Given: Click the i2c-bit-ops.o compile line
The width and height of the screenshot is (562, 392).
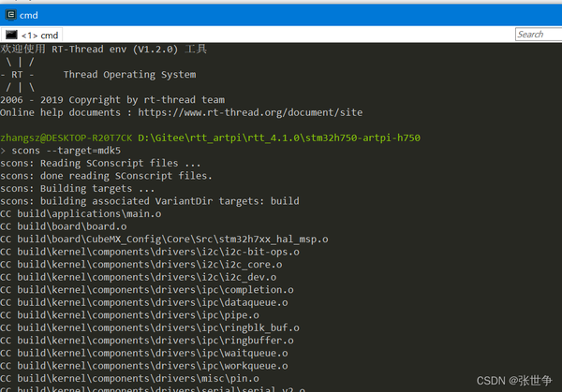Looking at the screenshot, I should (x=150, y=252).
